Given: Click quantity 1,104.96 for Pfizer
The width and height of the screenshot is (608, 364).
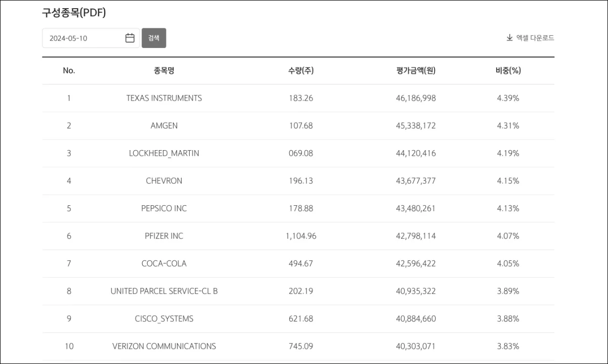Looking at the screenshot, I should [300, 236].
